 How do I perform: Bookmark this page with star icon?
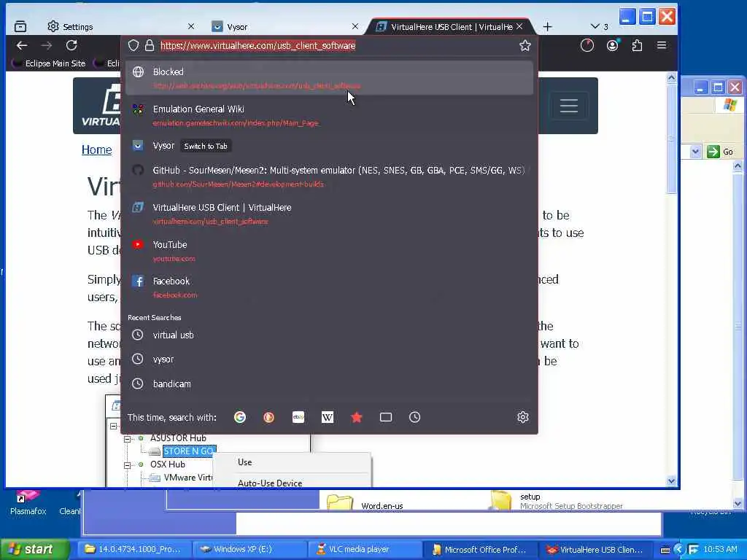525,46
